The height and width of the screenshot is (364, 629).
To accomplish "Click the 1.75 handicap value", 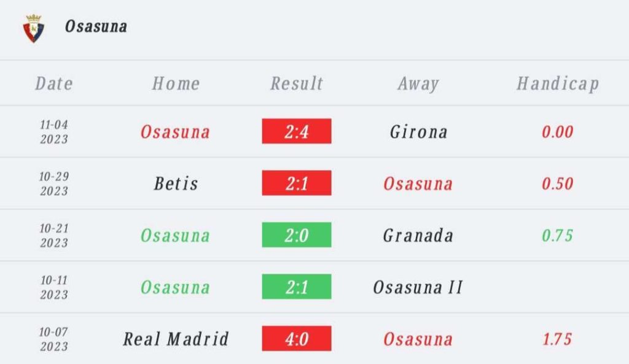I will [x=558, y=339].
